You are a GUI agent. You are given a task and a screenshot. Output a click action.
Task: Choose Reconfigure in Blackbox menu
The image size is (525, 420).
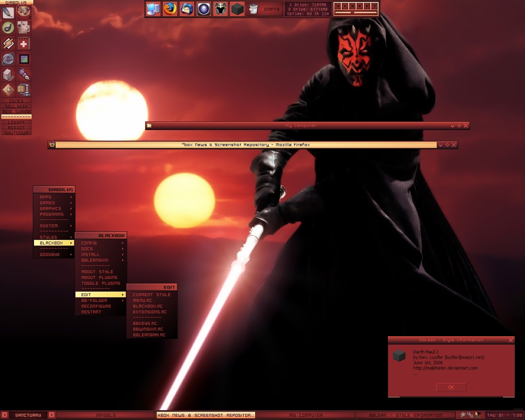[x=101, y=306]
